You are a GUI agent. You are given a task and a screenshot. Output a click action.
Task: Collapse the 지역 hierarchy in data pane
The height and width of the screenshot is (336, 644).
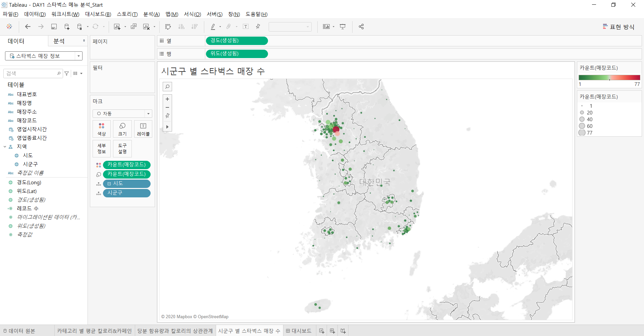pyautogui.click(x=5, y=147)
